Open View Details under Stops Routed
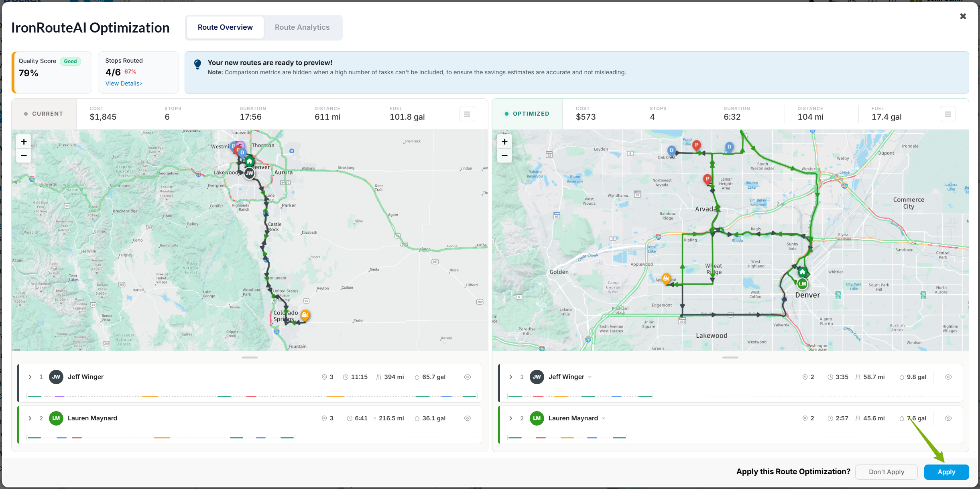Image resolution: width=980 pixels, height=489 pixels. pos(124,84)
